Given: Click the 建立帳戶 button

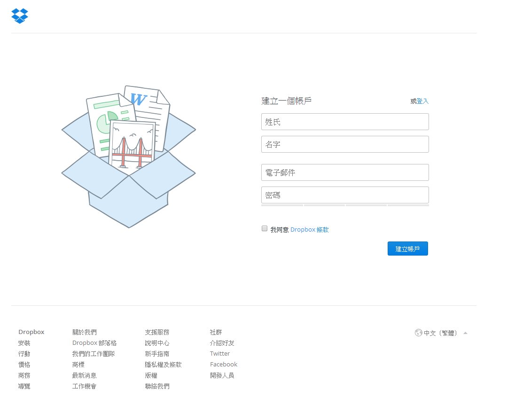Looking at the screenshot, I should (407, 249).
